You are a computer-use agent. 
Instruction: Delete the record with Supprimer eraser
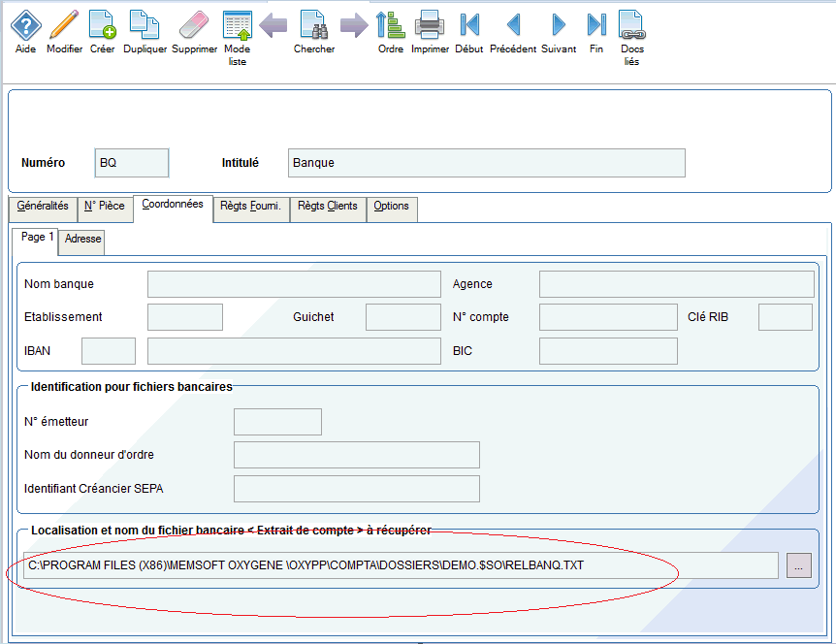(194, 24)
